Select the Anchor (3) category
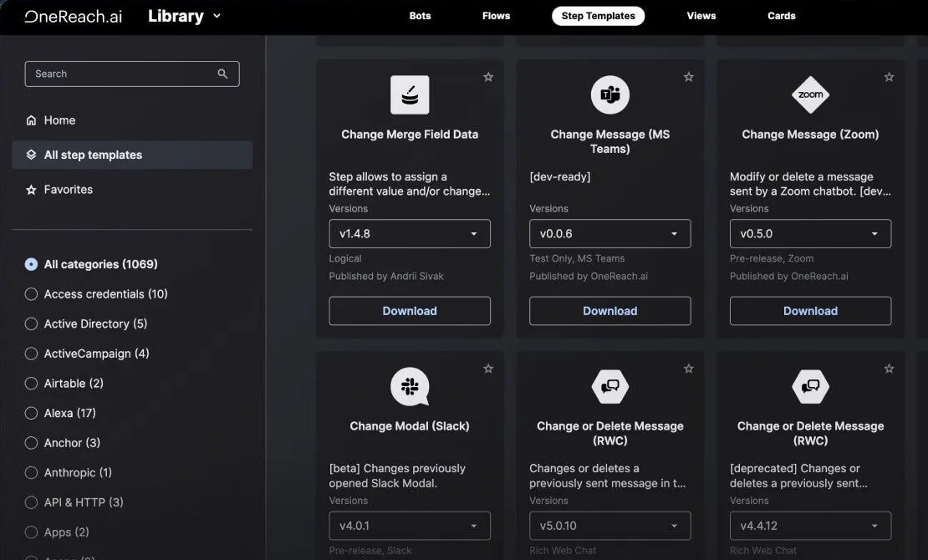This screenshot has width=928, height=560. [32, 443]
